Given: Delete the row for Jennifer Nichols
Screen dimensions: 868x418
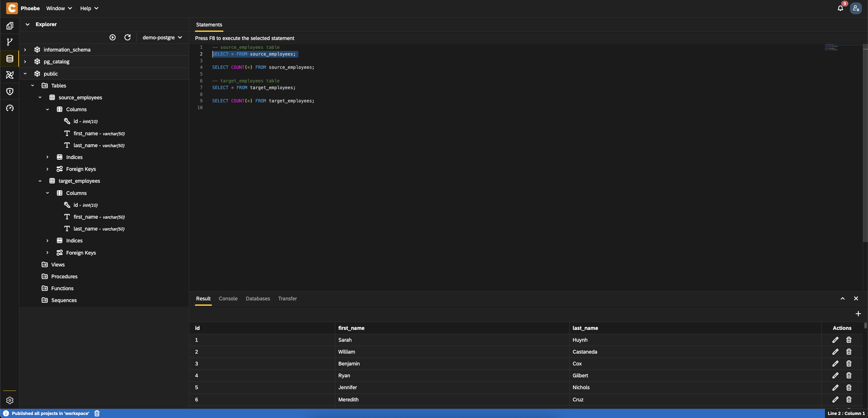Looking at the screenshot, I should point(849,387).
